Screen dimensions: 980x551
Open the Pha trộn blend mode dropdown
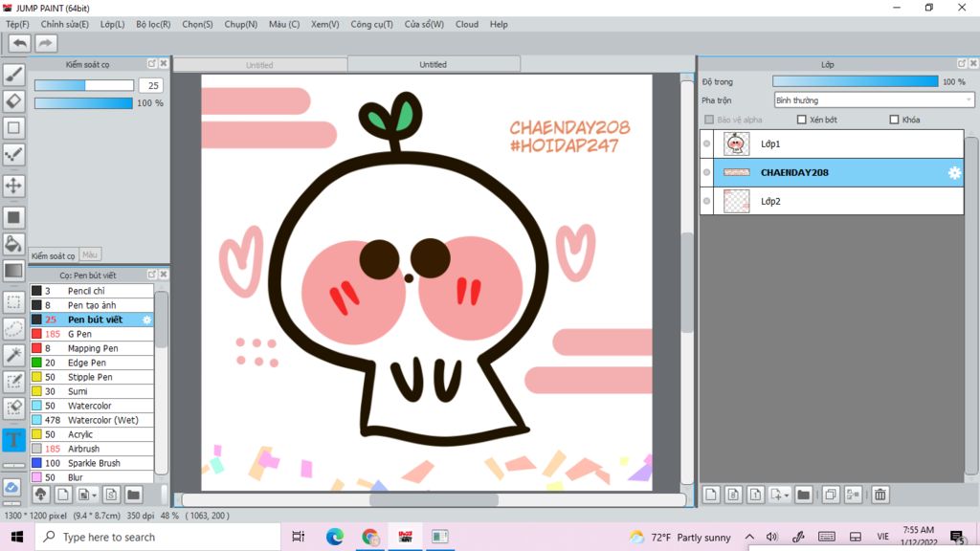[x=874, y=99]
